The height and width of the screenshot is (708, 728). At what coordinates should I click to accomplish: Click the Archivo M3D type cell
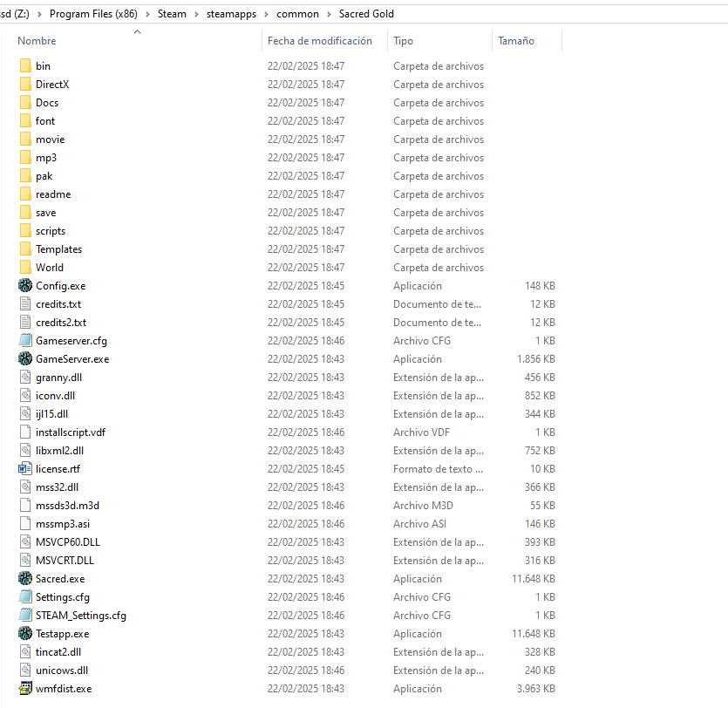[423, 506]
